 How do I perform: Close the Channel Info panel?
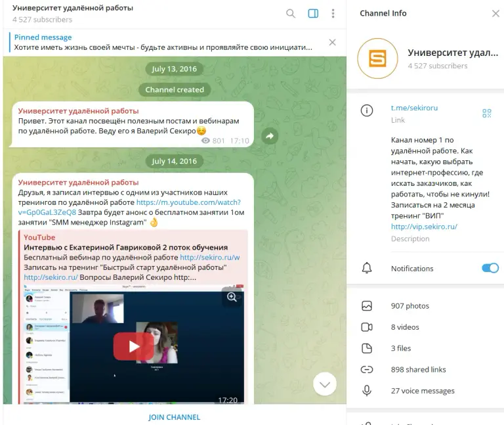[495, 14]
